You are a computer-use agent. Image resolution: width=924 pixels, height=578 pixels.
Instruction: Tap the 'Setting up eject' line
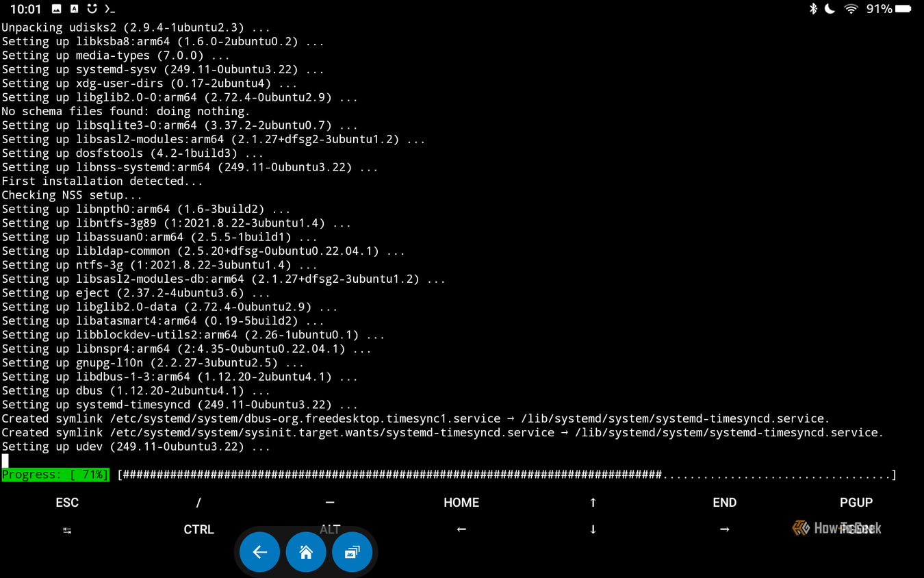click(136, 293)
